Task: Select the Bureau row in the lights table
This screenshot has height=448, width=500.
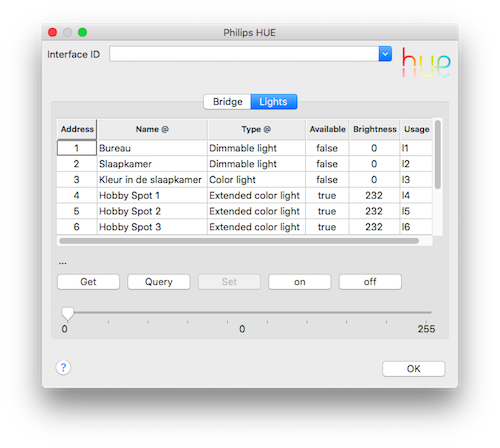Action: click(x=244, y=148)
